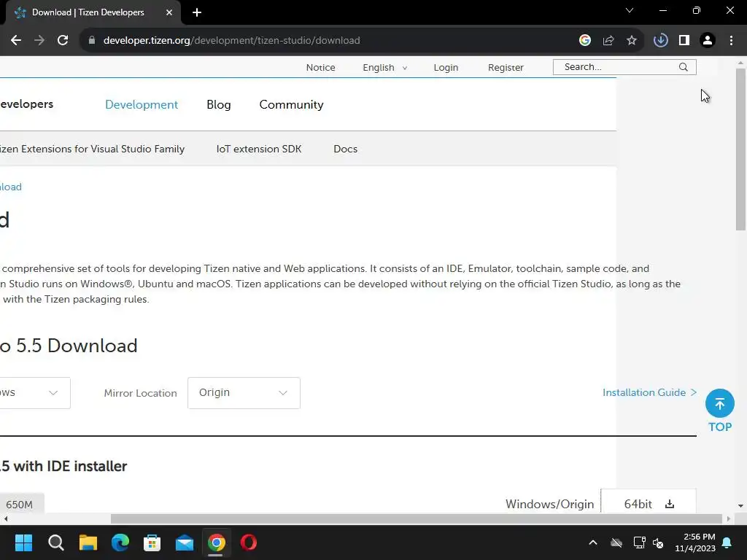Open notification bell in taskbar
747x560 pixels.
(727, 542)
